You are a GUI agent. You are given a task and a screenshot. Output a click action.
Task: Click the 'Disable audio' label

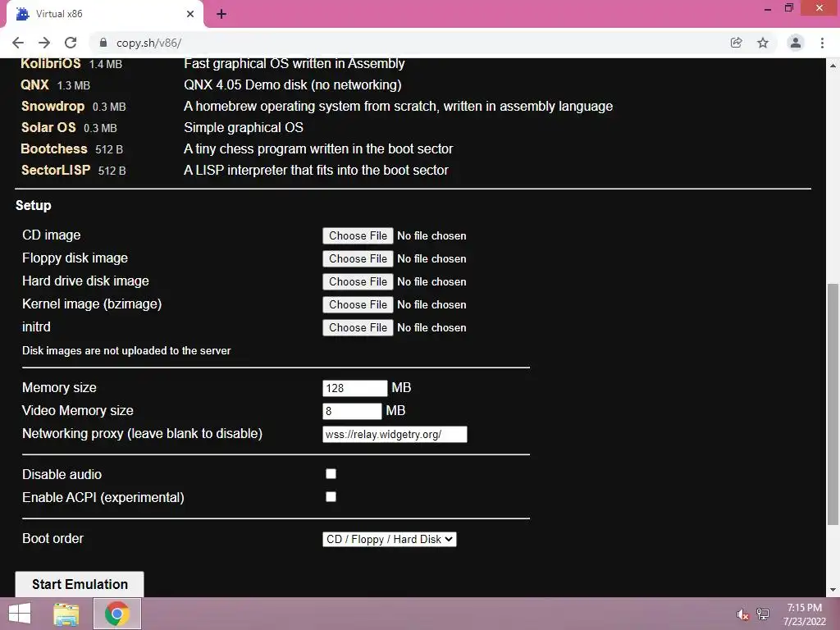62,474
